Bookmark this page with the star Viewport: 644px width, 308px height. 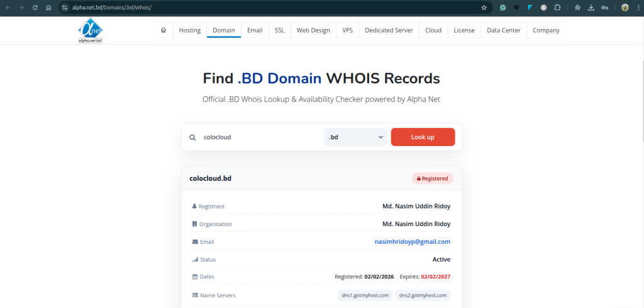click(484, 8)
